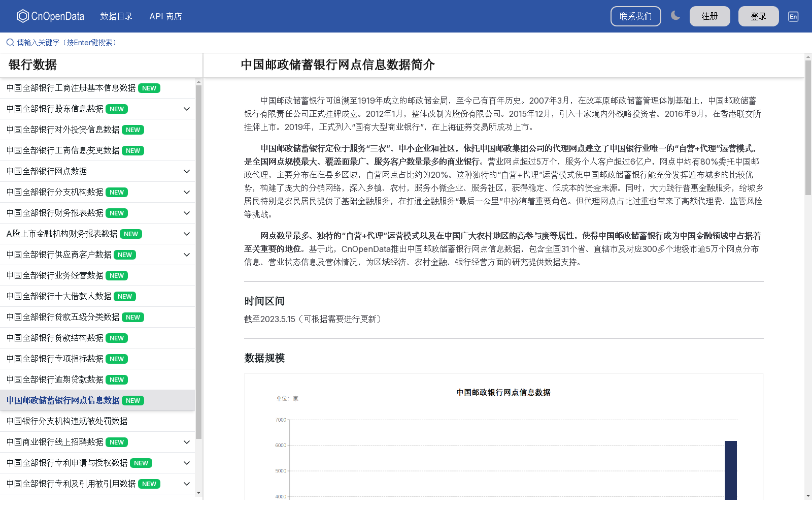Select 中国银行分支机构违规被处罚数据 dataset
Screen dimensions: 812x508
(x=66, y=421)
